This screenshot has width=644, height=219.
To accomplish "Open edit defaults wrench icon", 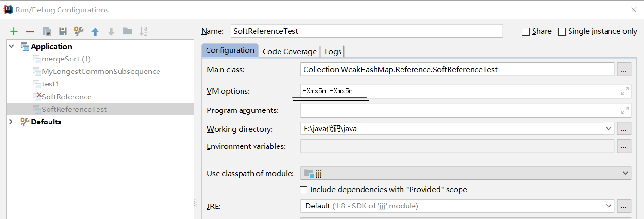I will 79,31.
